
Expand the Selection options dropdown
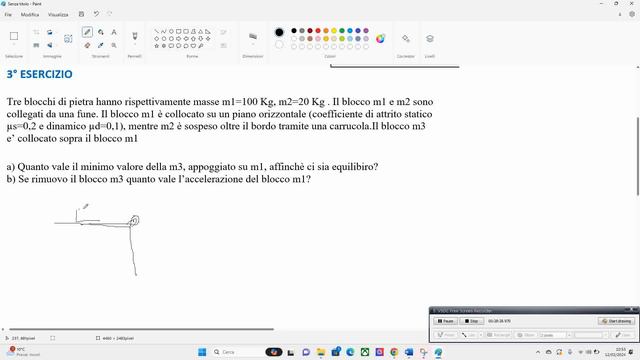click(x=14, y=44)
